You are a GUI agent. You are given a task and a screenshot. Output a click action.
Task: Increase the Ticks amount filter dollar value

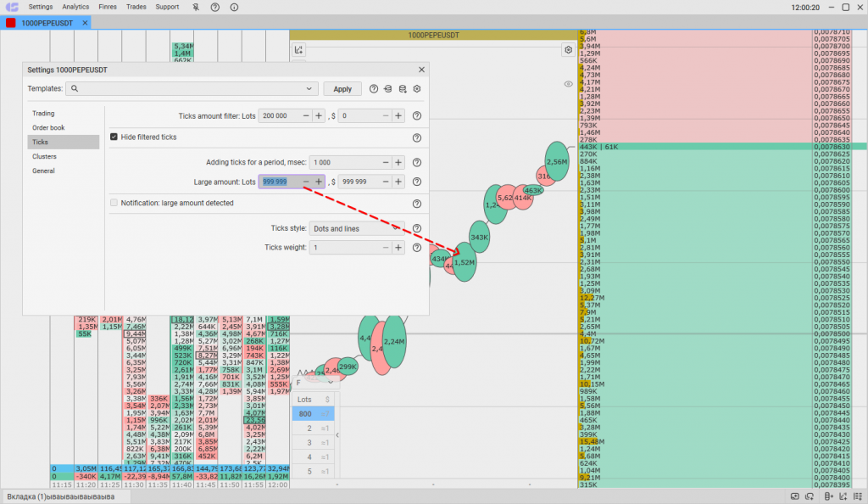coord(398,115)
